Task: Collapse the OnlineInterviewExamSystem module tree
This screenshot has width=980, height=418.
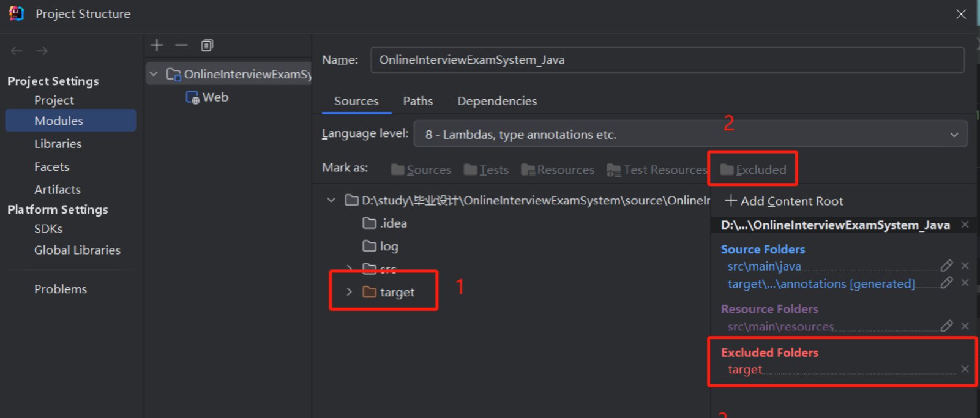Action: click(154, 74)
